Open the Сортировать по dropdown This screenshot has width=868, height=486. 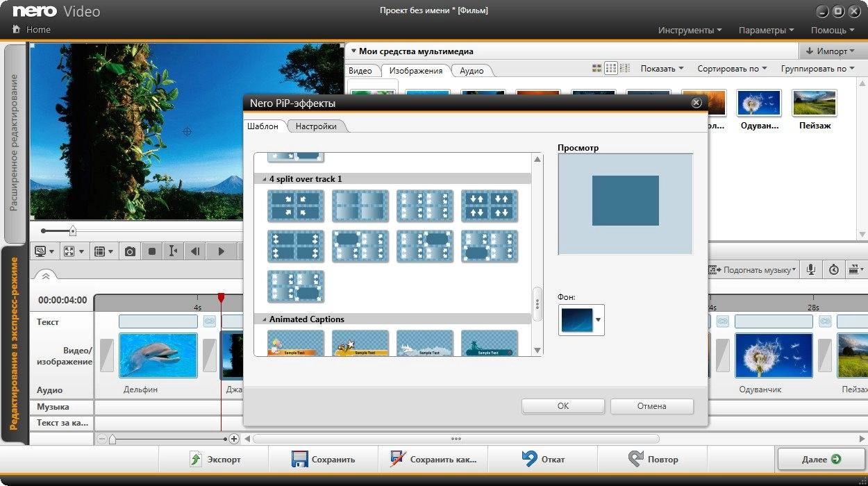[732, 68]
